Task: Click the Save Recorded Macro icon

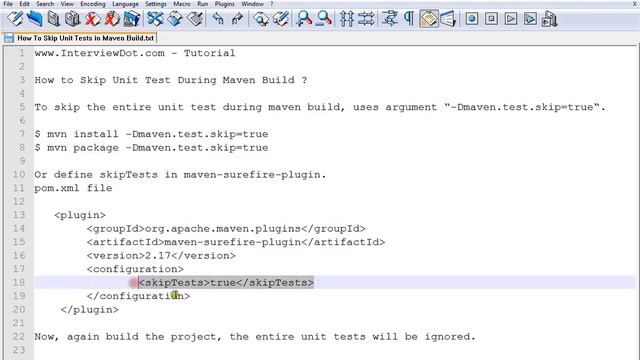Action: (549, 19)
